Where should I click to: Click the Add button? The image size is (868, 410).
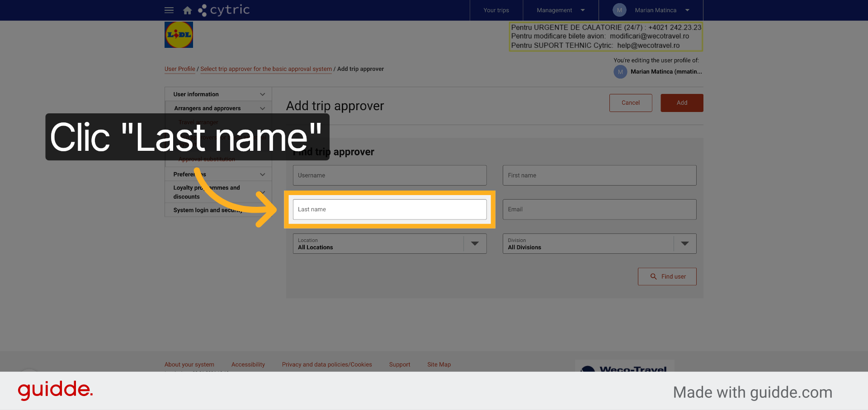pyautogui.click(x=682, y=103)
